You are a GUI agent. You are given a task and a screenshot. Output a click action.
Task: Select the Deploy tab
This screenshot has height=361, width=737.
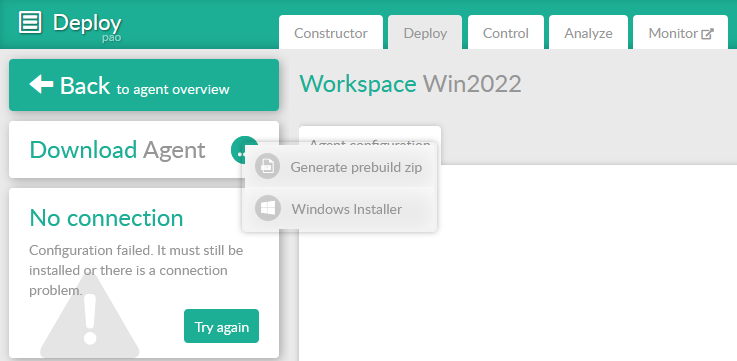[425, 32]
